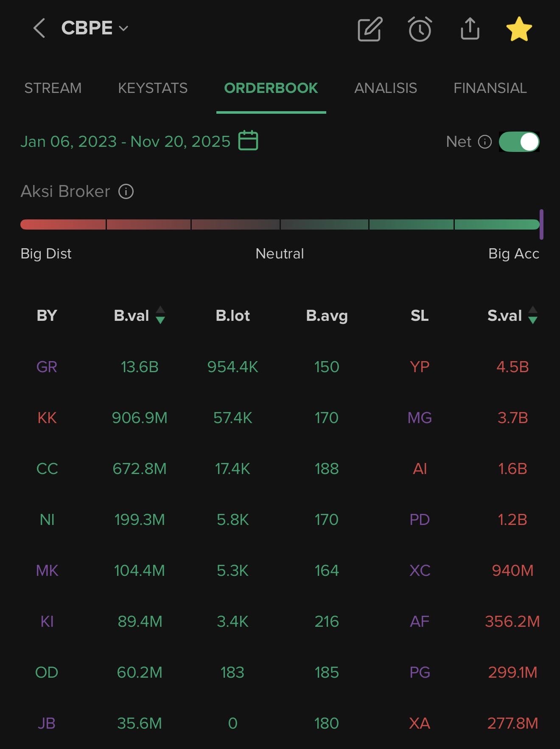The width and height of the screenshot is (560, 749).
Task: Set a price alert with the alarm clock icon
Action: (x=420, y=29)
